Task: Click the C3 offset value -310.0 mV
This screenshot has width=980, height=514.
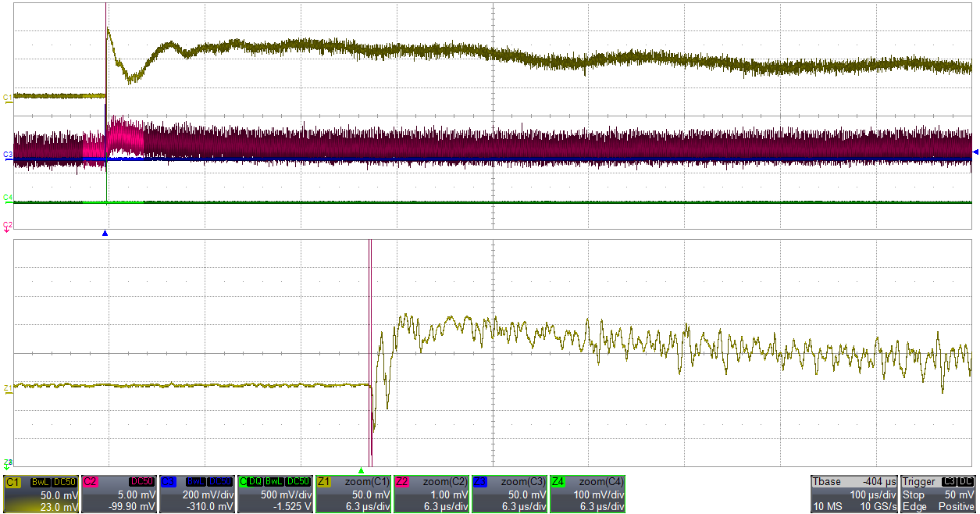Action: click(209, 507)
